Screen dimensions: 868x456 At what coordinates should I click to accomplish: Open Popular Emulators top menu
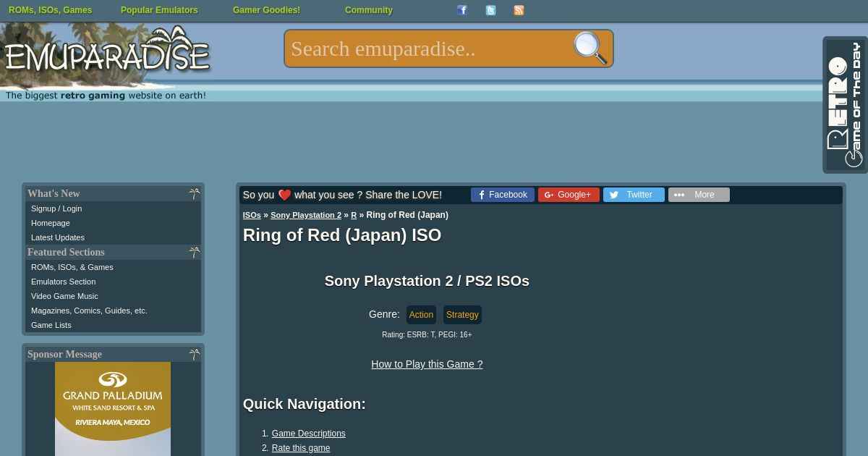pyautogui.click(x=159, y=10)
